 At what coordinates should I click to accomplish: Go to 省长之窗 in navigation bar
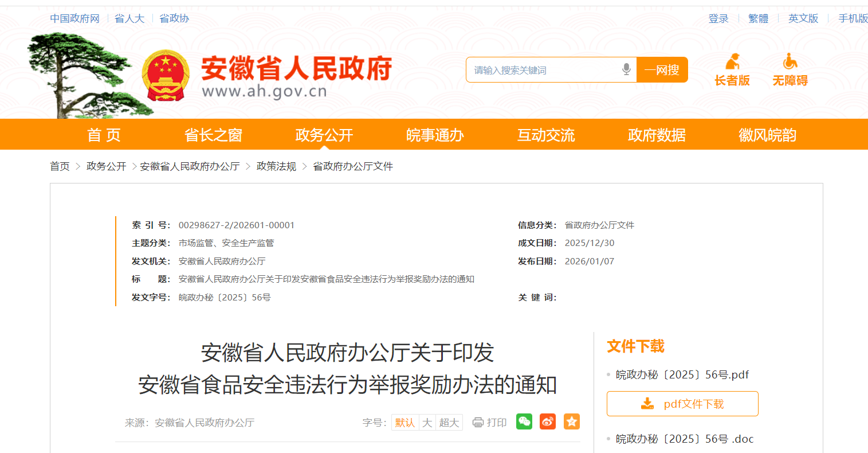click(x=213, y=135)
